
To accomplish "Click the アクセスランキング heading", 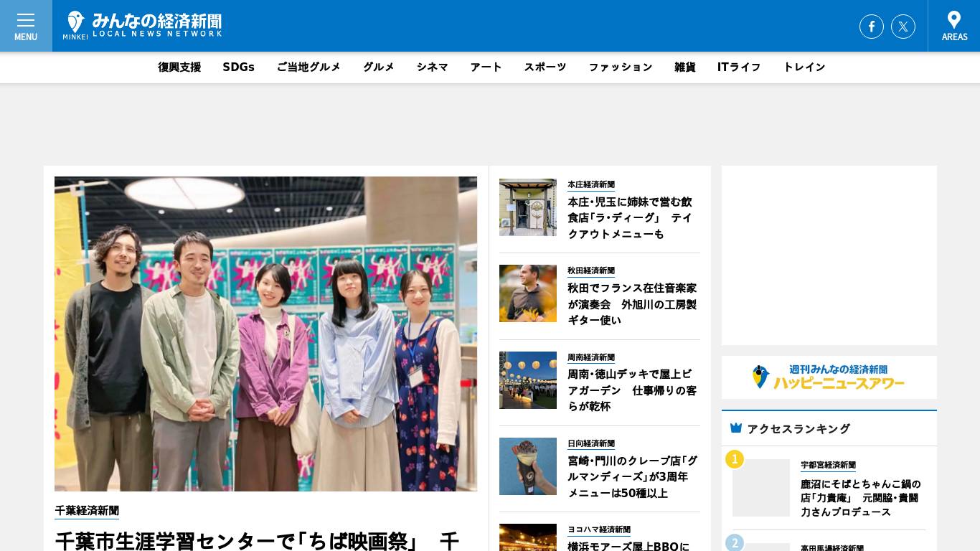I will (x=798, y=428).
